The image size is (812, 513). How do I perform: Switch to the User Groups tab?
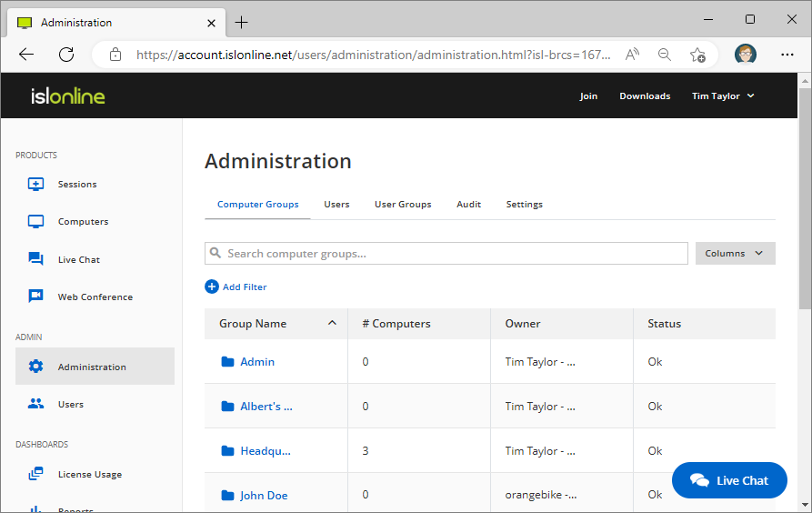click(403, 205)
